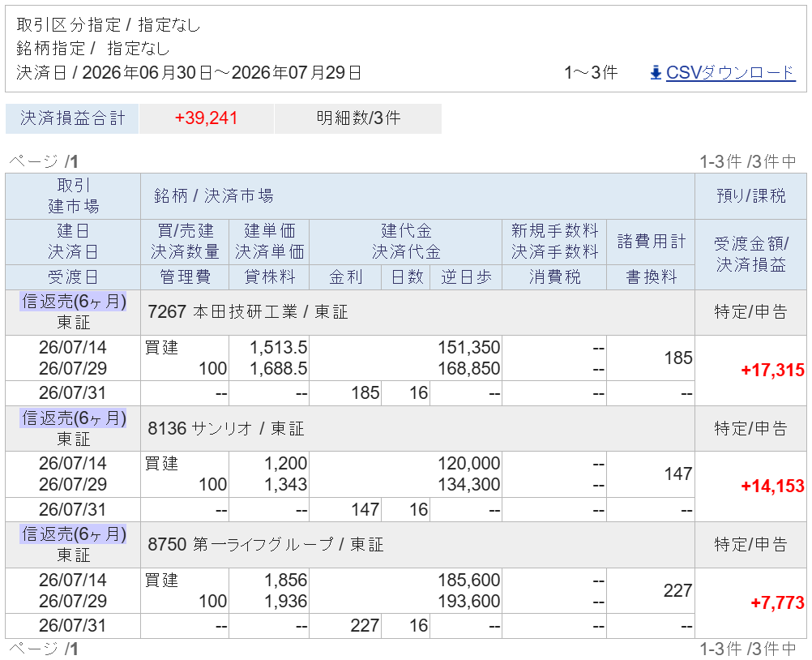Image resolution: width=812 pixels, height=660 pixels.
Task: Click the 書換料 column header
Action: pos(651,277)
